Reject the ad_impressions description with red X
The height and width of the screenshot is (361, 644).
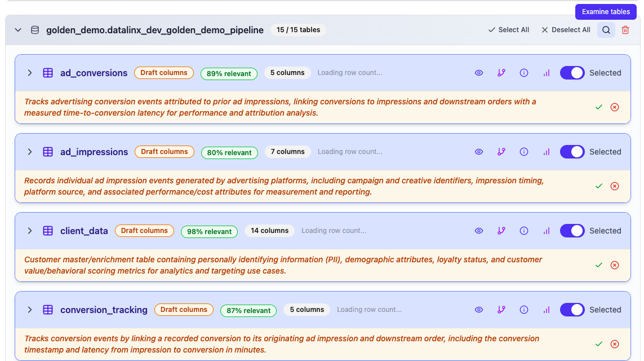[615, 186]
